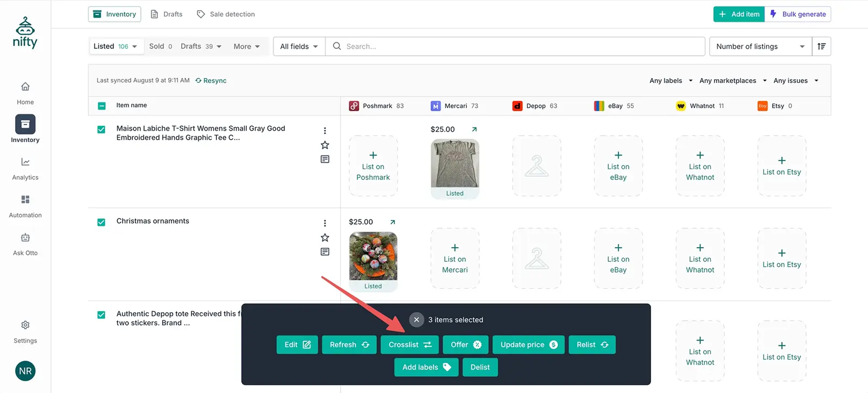The height and width of the screenshot is (393, 868).
Task: Click the Crosslist button
Action: coord(410,345)
